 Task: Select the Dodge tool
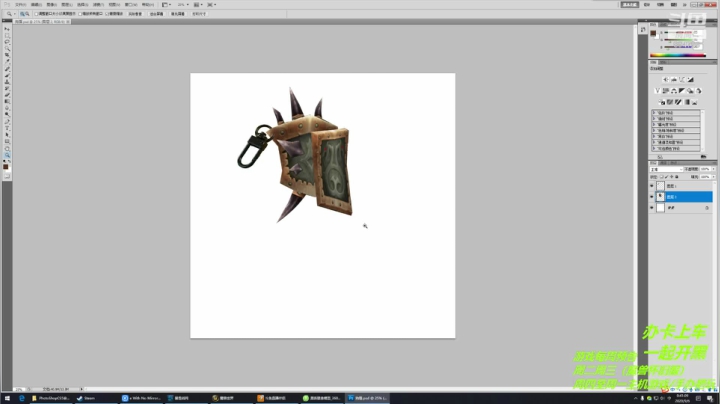pos(7,115)
